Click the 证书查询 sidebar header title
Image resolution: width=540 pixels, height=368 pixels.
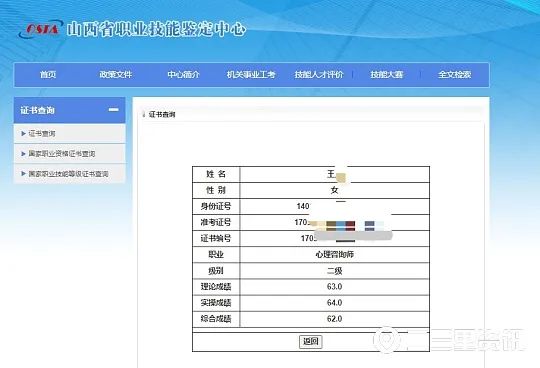[x=38, y=110]
